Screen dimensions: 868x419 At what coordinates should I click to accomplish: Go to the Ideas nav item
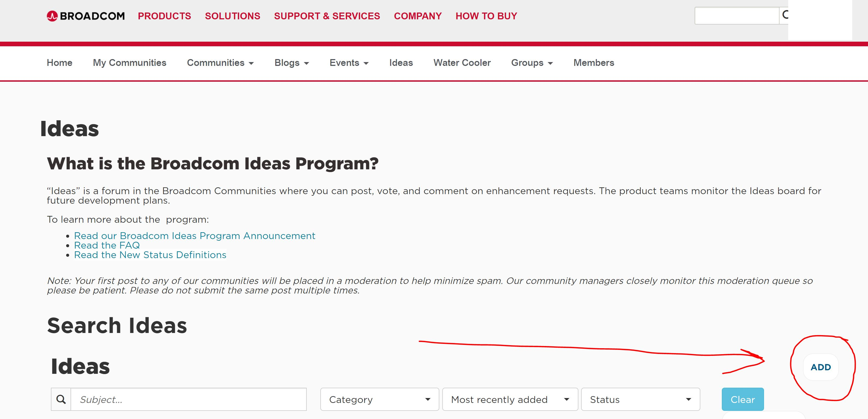coord(401,63)
